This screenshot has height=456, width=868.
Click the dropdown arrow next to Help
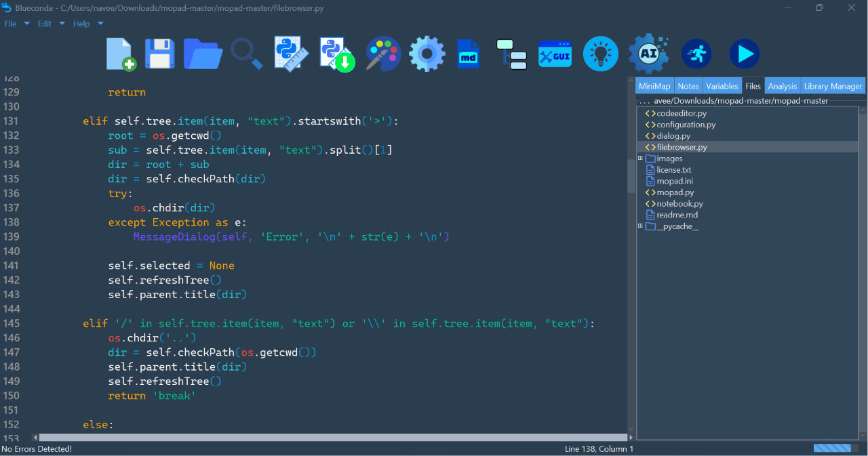[x=100, y=24]
